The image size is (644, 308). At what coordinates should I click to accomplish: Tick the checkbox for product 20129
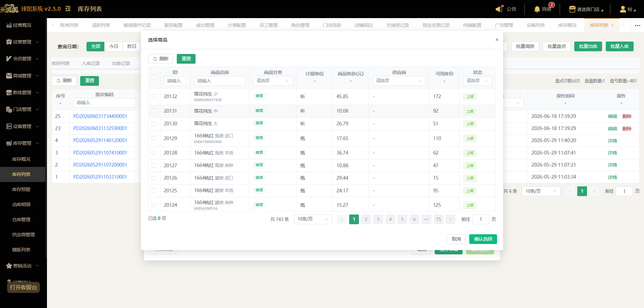pos(154,138)
